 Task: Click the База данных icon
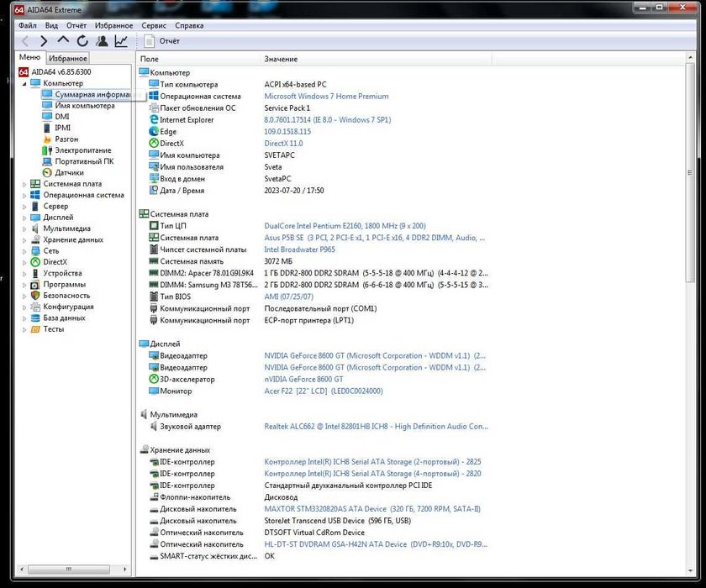(35, 318)
